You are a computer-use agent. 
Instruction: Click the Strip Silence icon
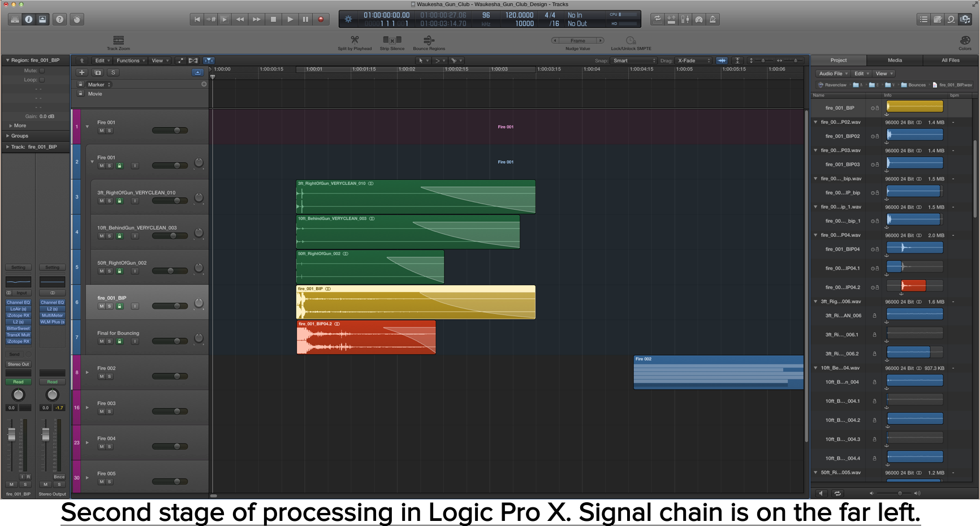tap(392, 40)
